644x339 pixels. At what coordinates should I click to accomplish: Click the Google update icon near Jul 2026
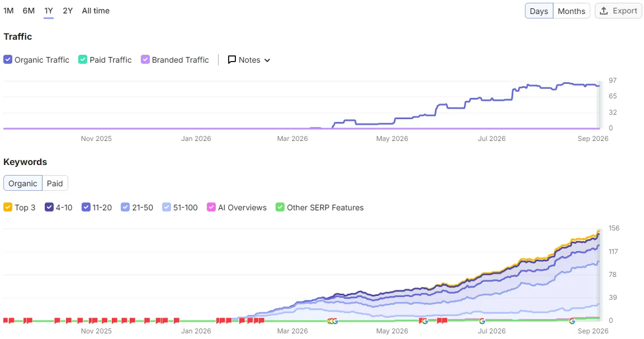[482, 321]
